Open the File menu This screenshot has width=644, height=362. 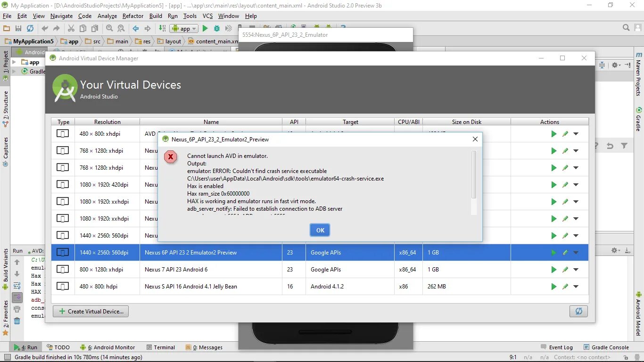7,16
